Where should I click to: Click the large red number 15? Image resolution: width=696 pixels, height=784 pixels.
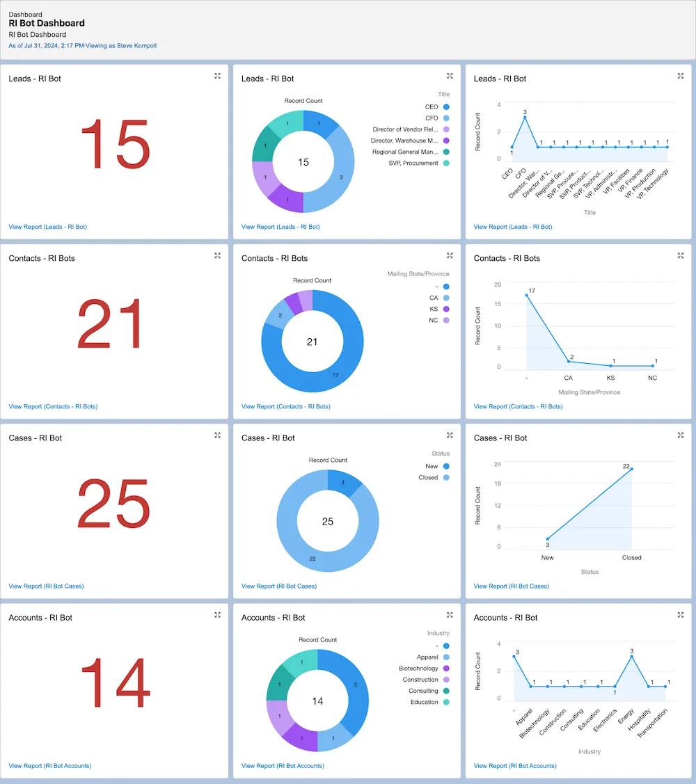click(115, 145)
